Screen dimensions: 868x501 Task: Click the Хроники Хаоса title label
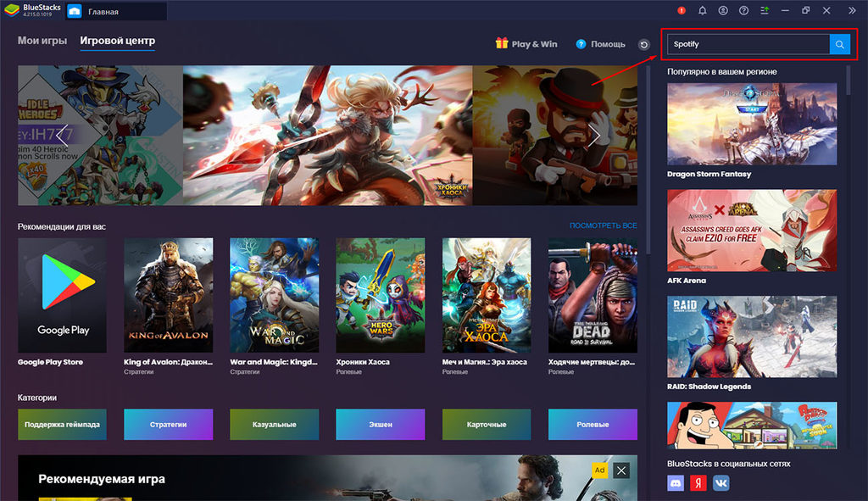tap(363, 362)
